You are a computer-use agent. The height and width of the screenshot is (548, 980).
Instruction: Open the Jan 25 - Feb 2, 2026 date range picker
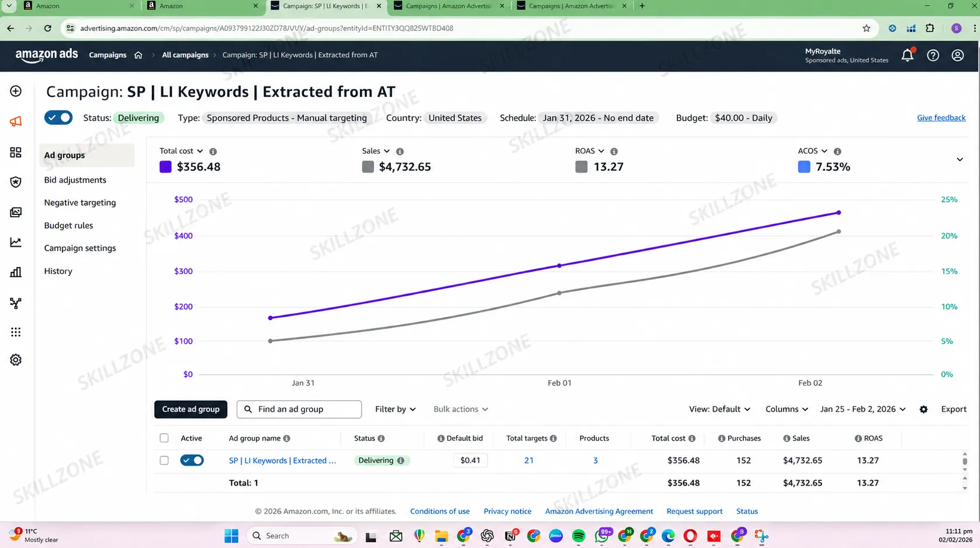click(x=863, y=409)
